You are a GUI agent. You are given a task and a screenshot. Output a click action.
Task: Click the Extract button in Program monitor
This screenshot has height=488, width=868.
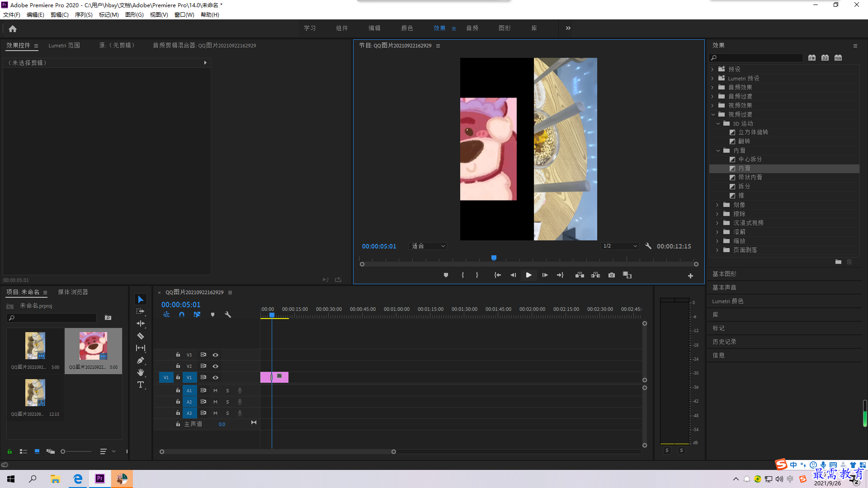coord(595,275)
